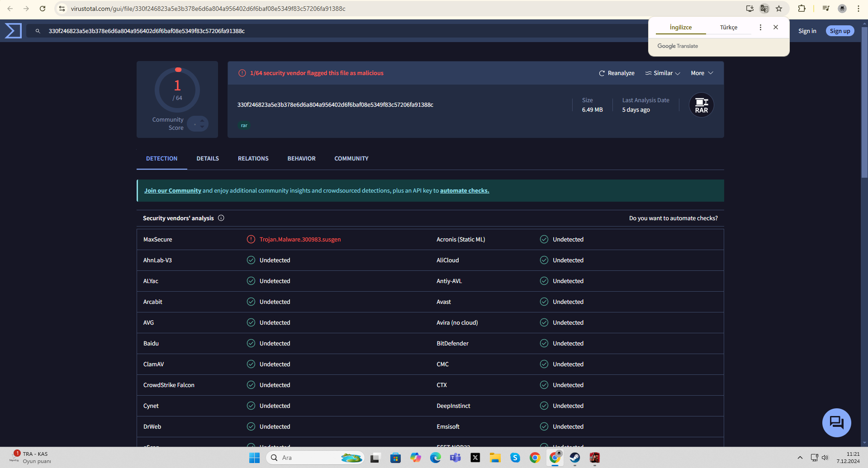Open the RELATIONS tab

click(253, 159)
